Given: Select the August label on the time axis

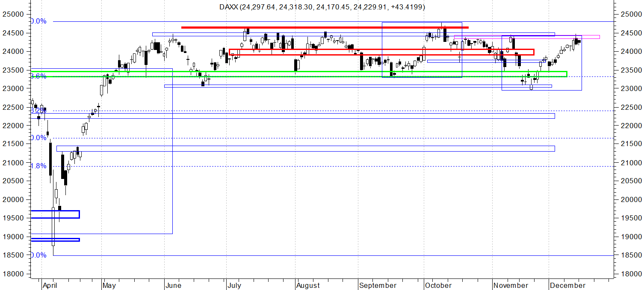Looking at the screenshot, I should click(308, 285).
